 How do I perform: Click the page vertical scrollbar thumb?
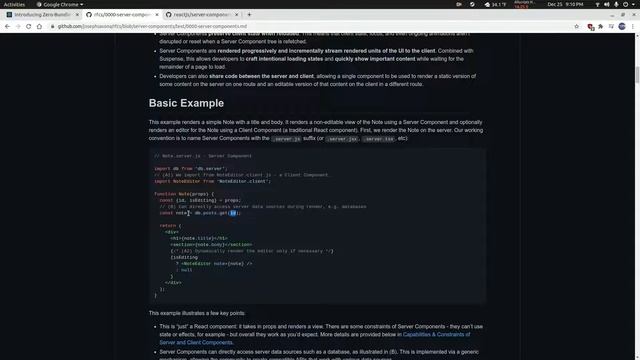point(637,75)
